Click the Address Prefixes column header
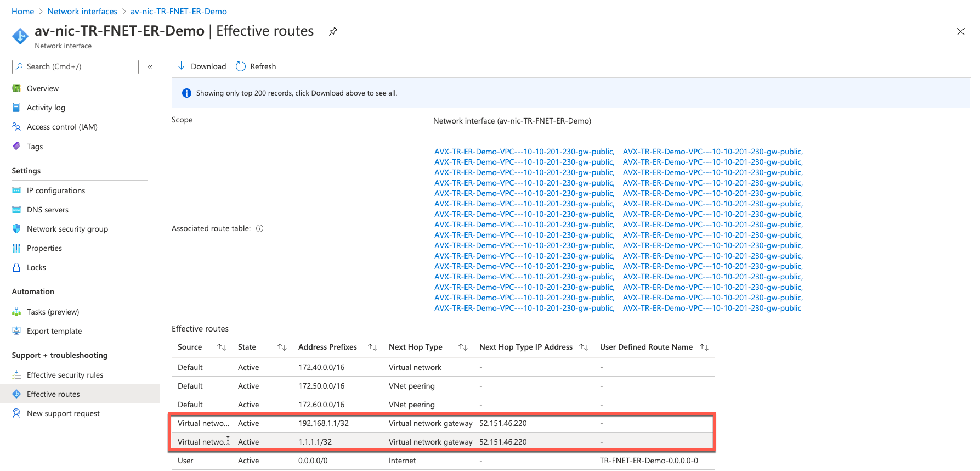 click(x=327, y=347)
